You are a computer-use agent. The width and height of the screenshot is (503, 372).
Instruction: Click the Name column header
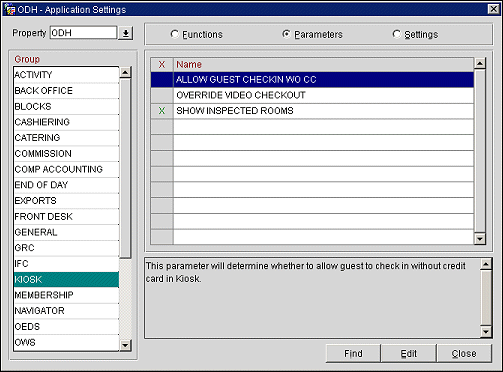point(323,64)
